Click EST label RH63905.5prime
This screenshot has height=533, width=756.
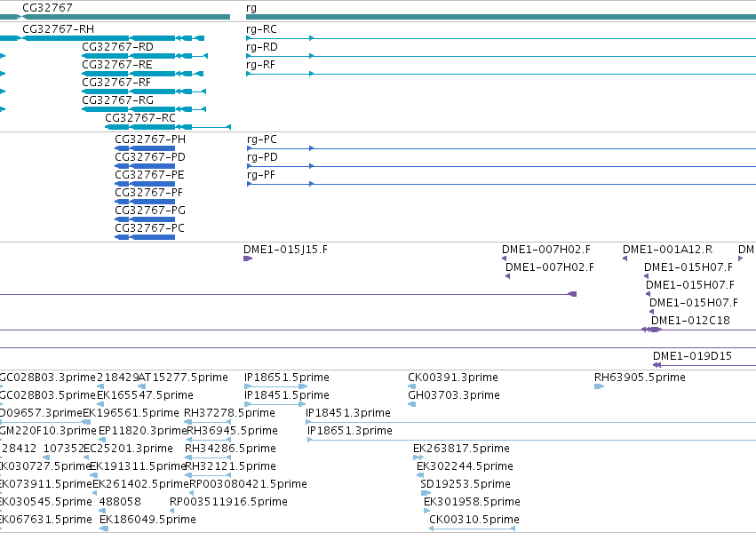(640, 378)
